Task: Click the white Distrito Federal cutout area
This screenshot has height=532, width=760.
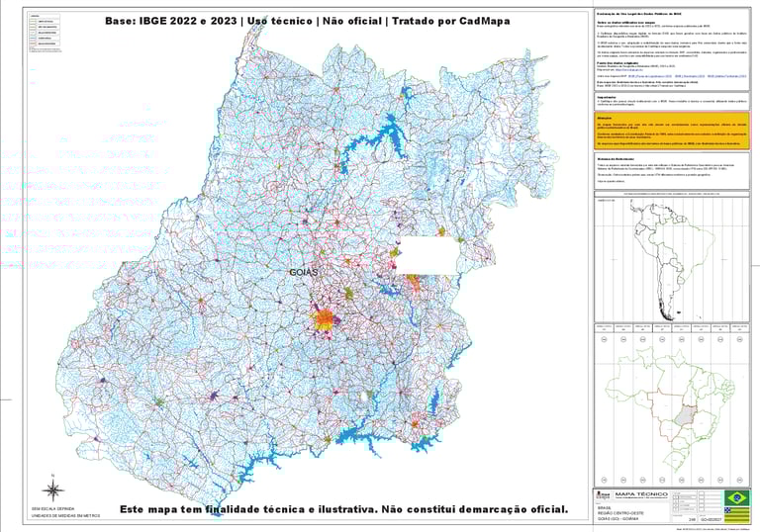Action: tap(428, 256)
